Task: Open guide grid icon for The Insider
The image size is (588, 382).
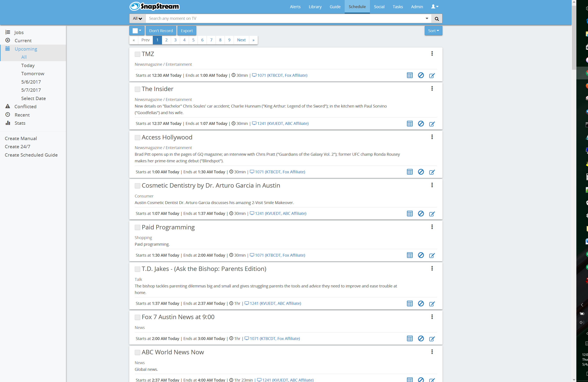Action: pyautogui.click(x=410, y=124)
